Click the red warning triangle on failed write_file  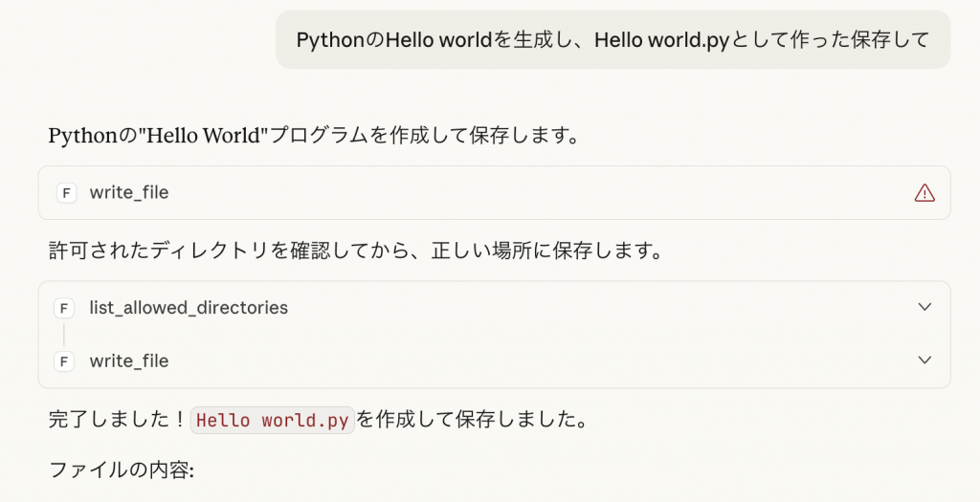[x=924, y=193]
